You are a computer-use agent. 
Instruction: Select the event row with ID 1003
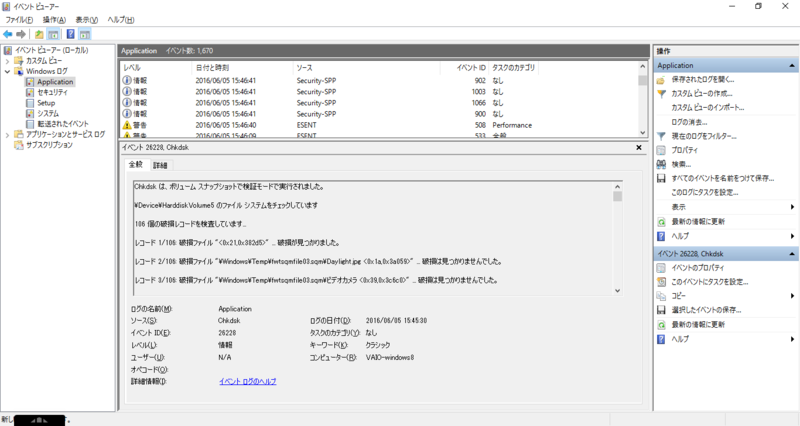click(379, 92)
